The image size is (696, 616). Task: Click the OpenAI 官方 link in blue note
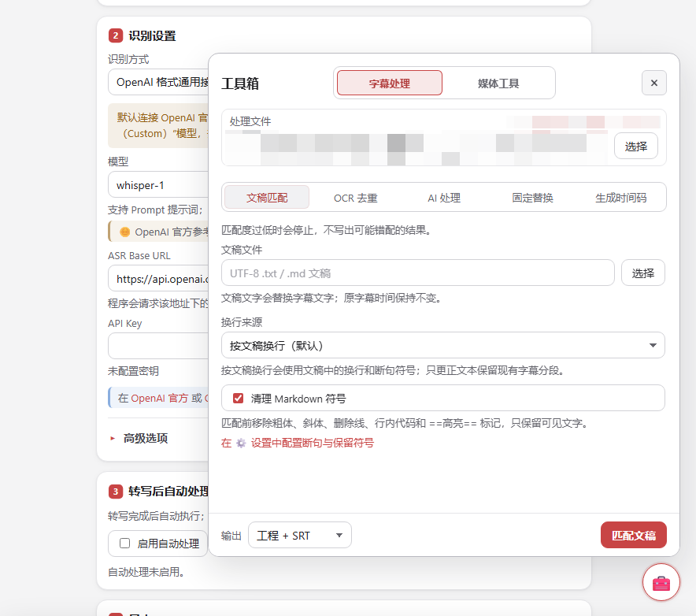click(159, 398)
